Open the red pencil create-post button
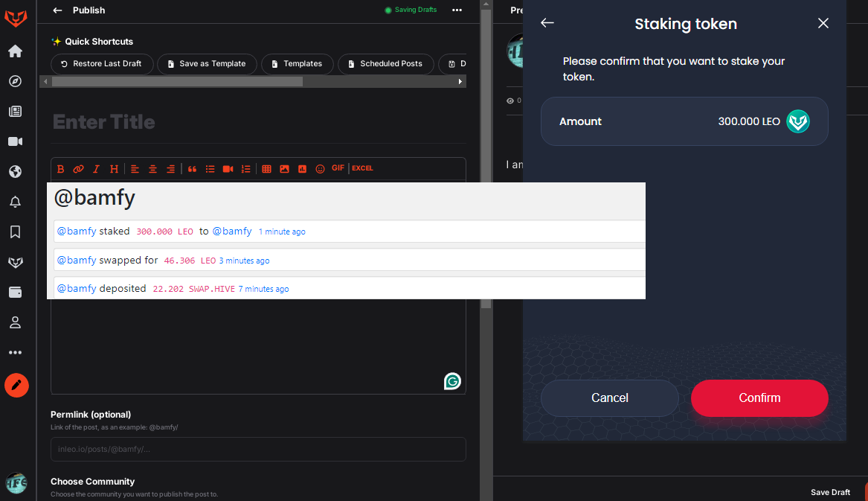Screen dimensions: 868x501 point(16,385)
